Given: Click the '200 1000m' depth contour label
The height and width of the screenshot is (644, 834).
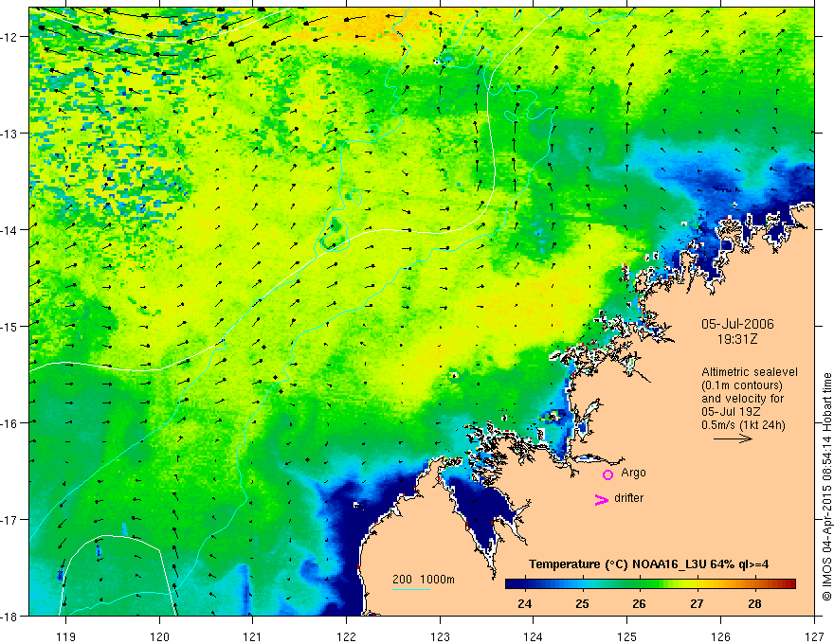Looking at the screenshot, I should 424,580.
